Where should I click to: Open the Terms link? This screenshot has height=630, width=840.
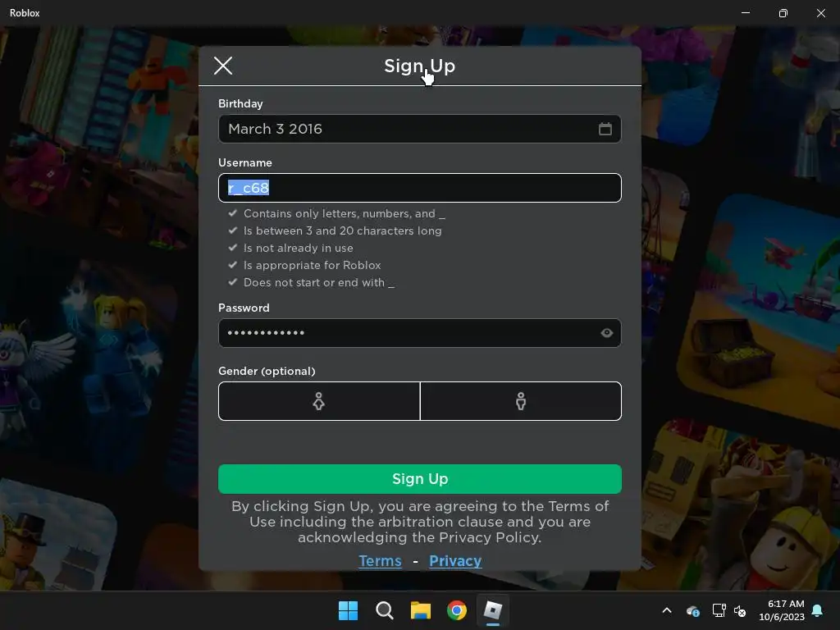coord(380,561)
